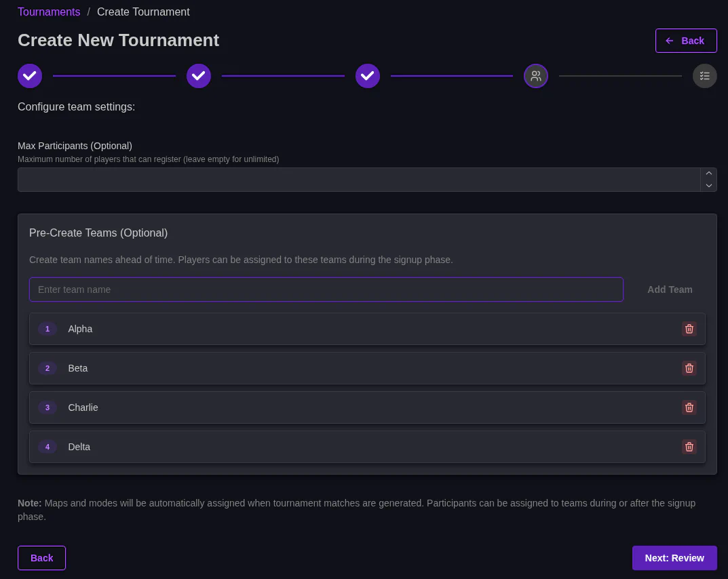Increment Max Participants using the up arrow
This screenshot has width=728, height=579.
[709, 173]
